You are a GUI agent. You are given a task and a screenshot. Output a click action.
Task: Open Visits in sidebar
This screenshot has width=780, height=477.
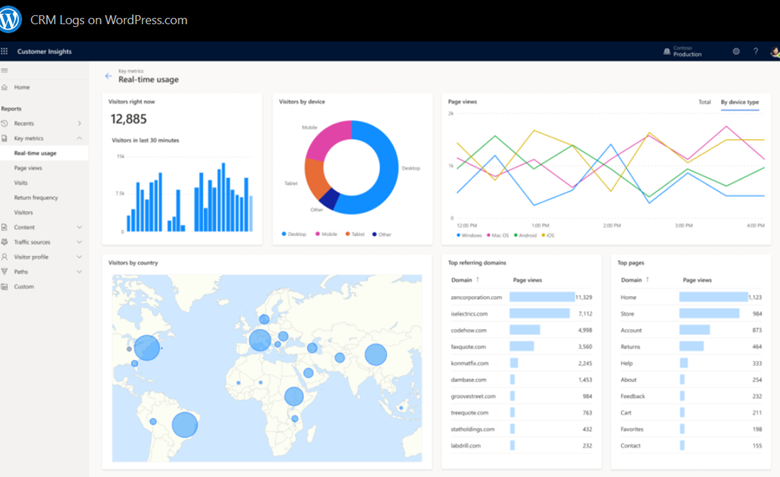tap(21, 183)
